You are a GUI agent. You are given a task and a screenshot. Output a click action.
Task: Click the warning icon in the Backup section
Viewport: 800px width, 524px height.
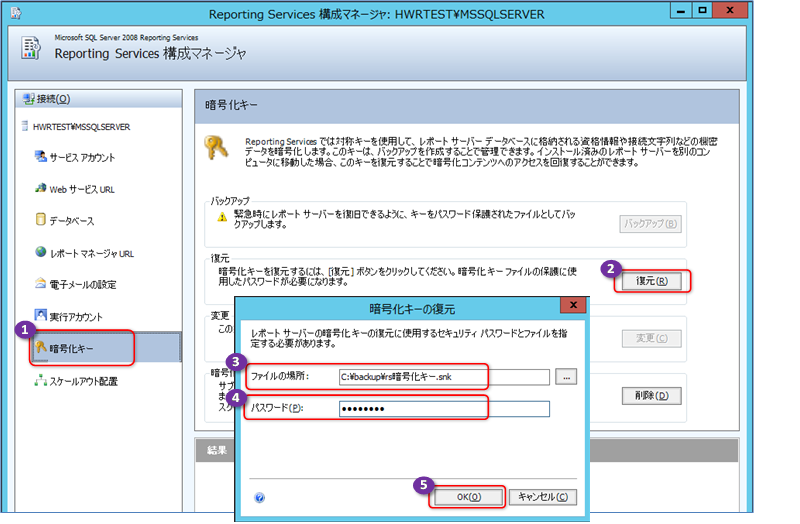tap(222, 217)
